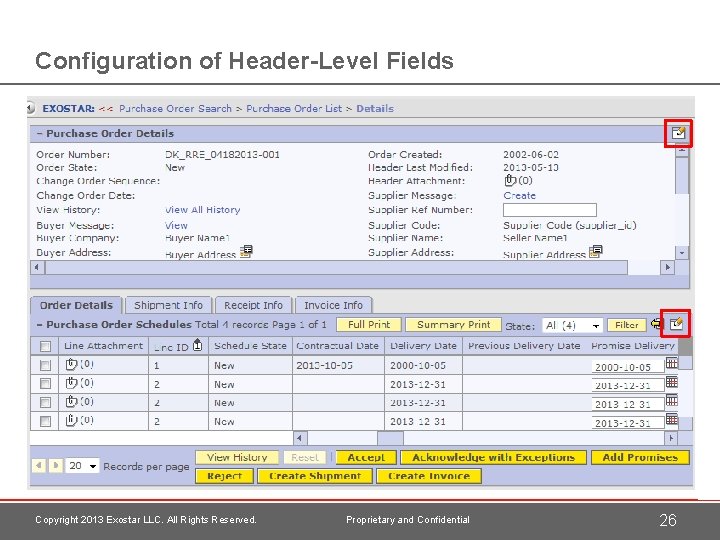Image resolution: width=720 pixels, height=540 pixels.
Task: View the Supplier Address details icon
Action: tap(596, 251)
